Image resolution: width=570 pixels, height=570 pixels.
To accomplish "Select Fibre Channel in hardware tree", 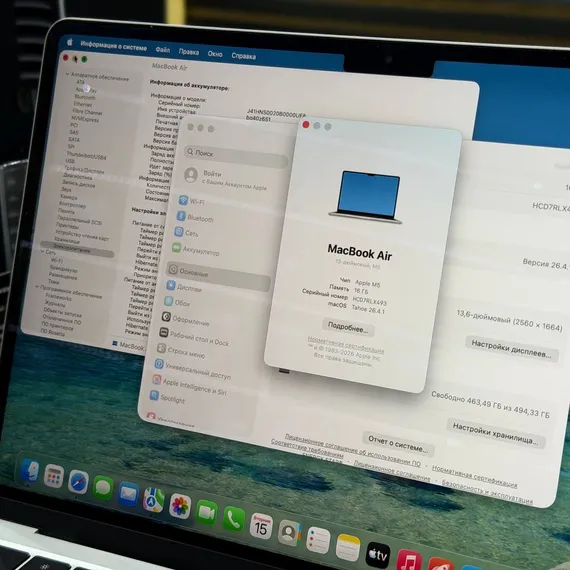I will point(87,112).
